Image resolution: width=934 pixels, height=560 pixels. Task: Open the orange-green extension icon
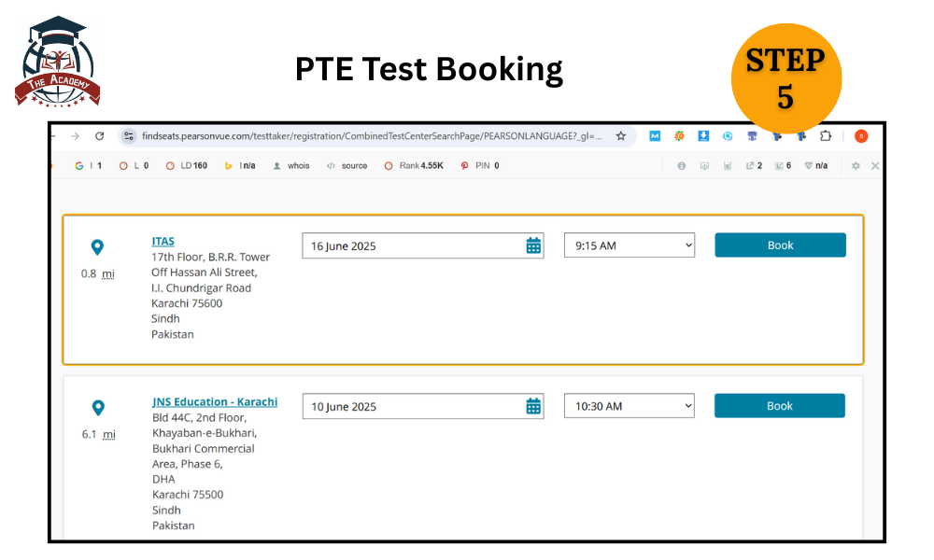click(679, 136)
